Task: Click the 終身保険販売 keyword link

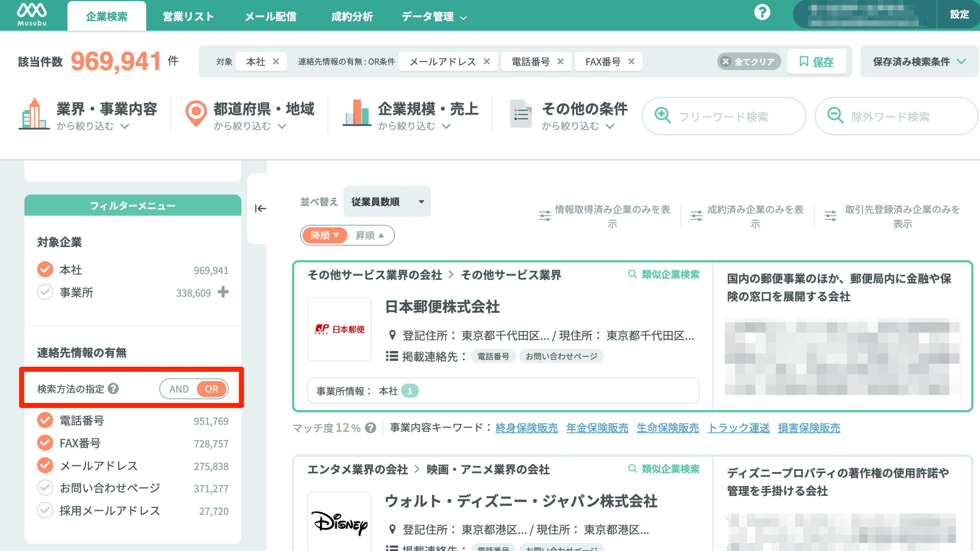Action: pyautogui.click(x=526, y=428)
